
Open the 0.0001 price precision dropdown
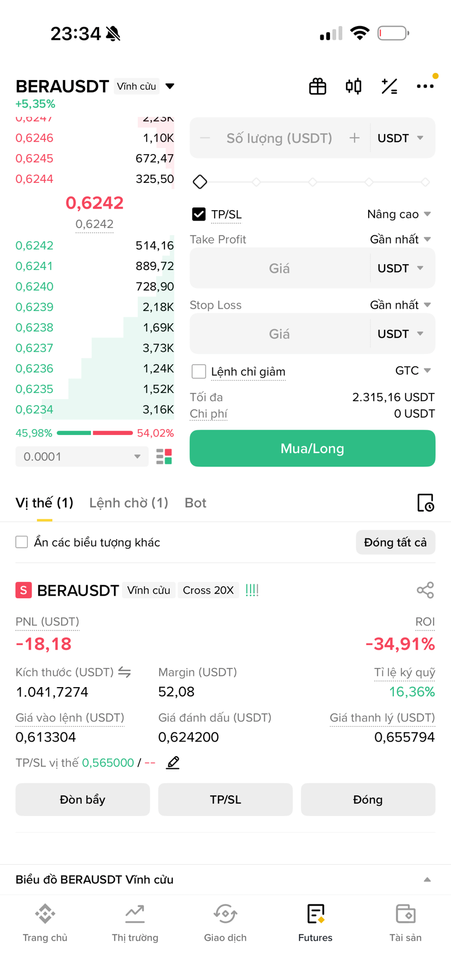[x=82, y=456]
